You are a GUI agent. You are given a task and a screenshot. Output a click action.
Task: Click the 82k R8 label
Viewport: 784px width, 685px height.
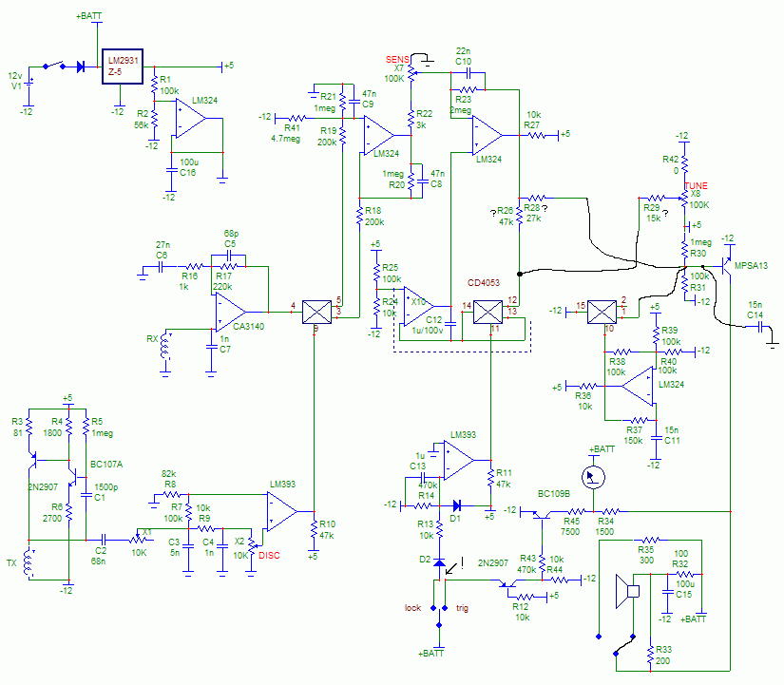click(x=168, y=479)
